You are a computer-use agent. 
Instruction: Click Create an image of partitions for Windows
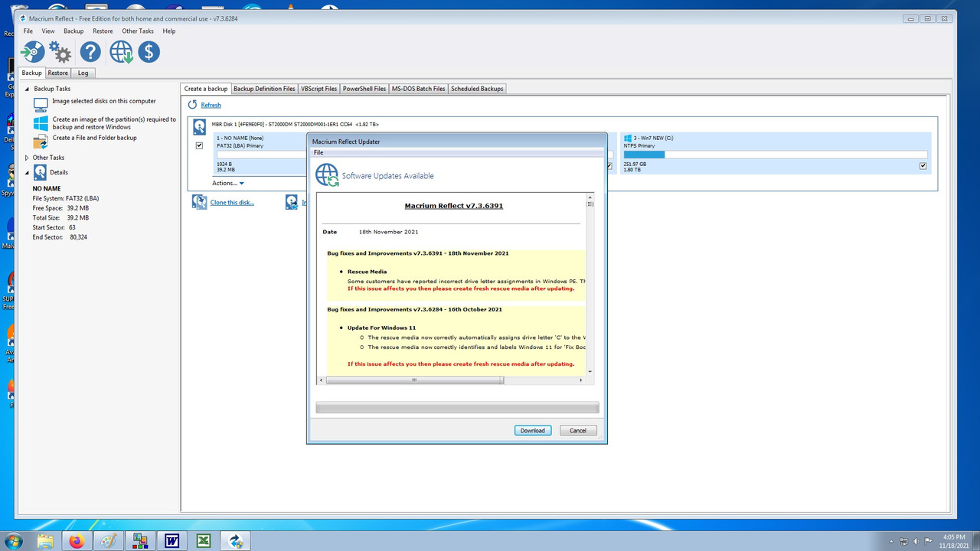tap(114, 123)
